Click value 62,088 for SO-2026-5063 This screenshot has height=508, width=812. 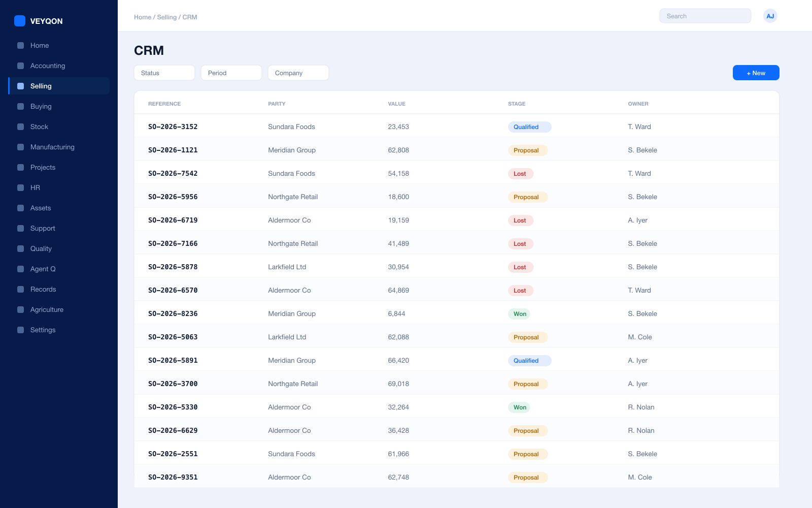[398, 337]
